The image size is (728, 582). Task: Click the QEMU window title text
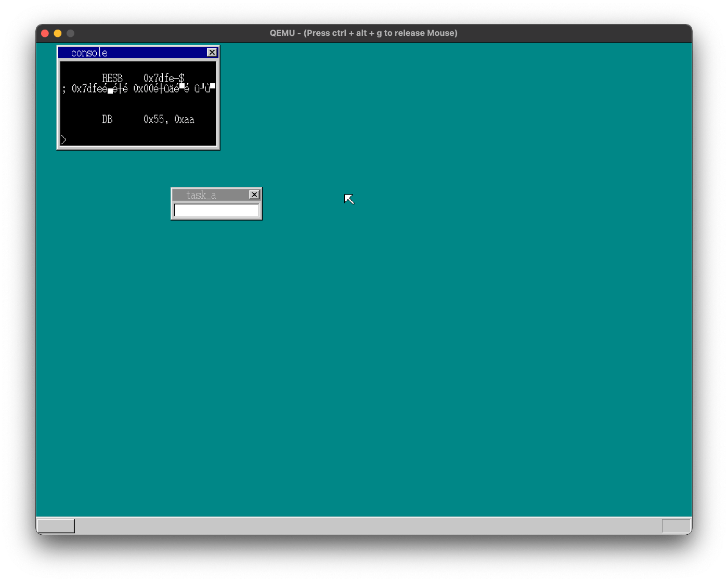point(363,33)
